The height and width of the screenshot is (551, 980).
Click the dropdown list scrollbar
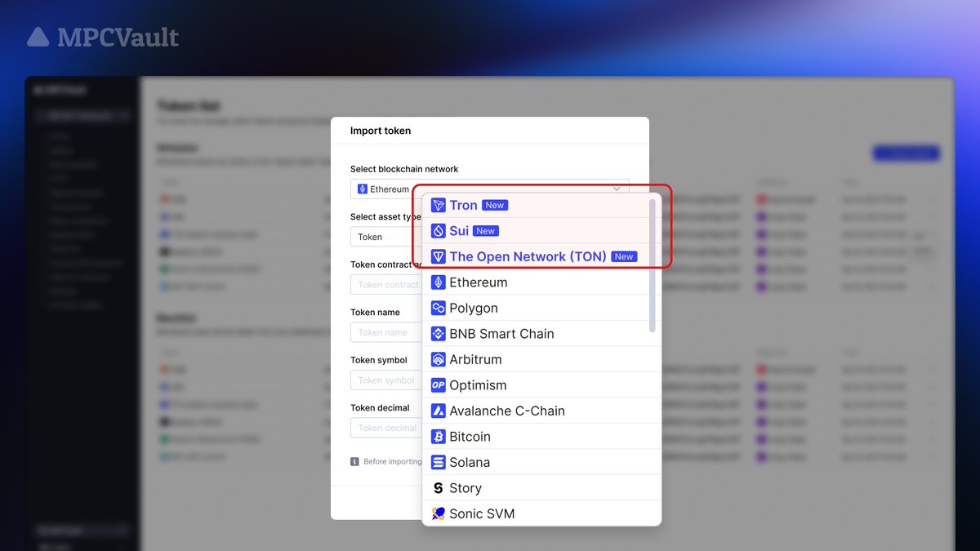(652, 266)
